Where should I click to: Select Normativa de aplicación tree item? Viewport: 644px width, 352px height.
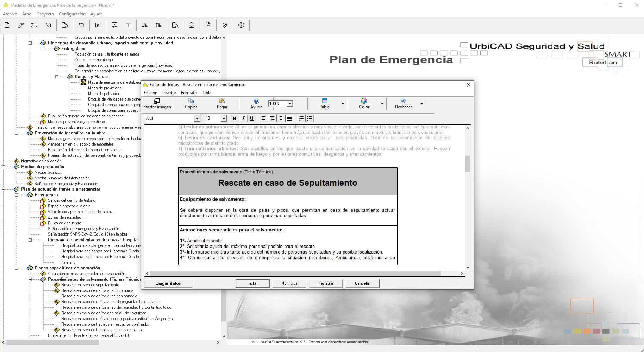tap(41, 161)
